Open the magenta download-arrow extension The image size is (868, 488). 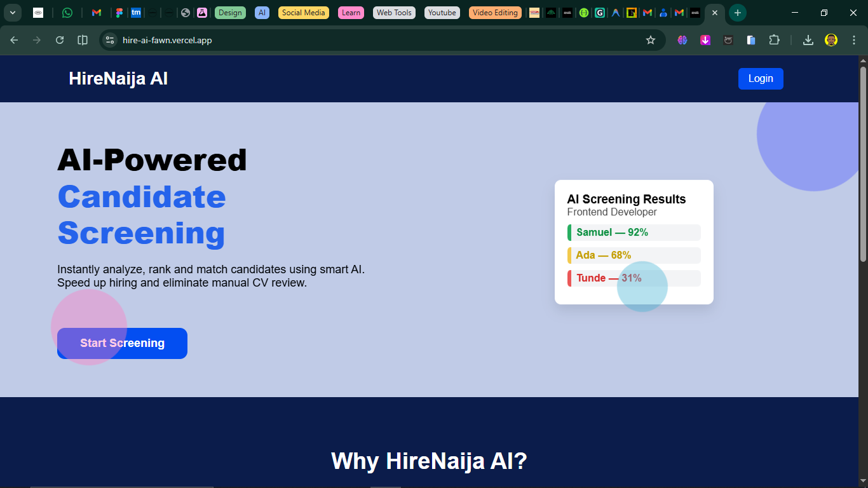click(705, 40)
